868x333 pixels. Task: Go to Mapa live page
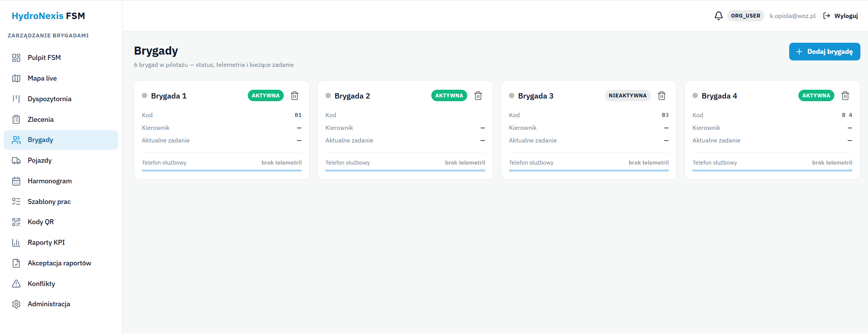click(x=61, y=78)
